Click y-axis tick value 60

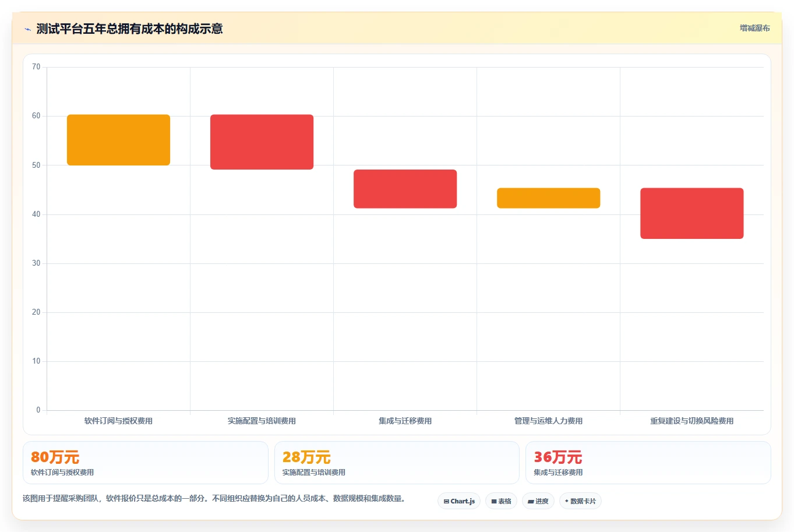point(36,116)
